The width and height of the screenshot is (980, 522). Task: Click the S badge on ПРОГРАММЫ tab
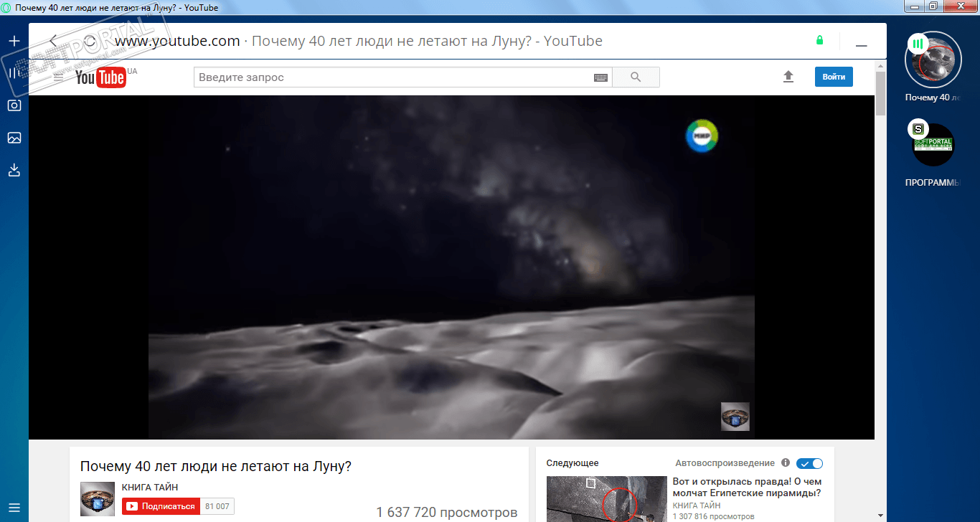918,130
